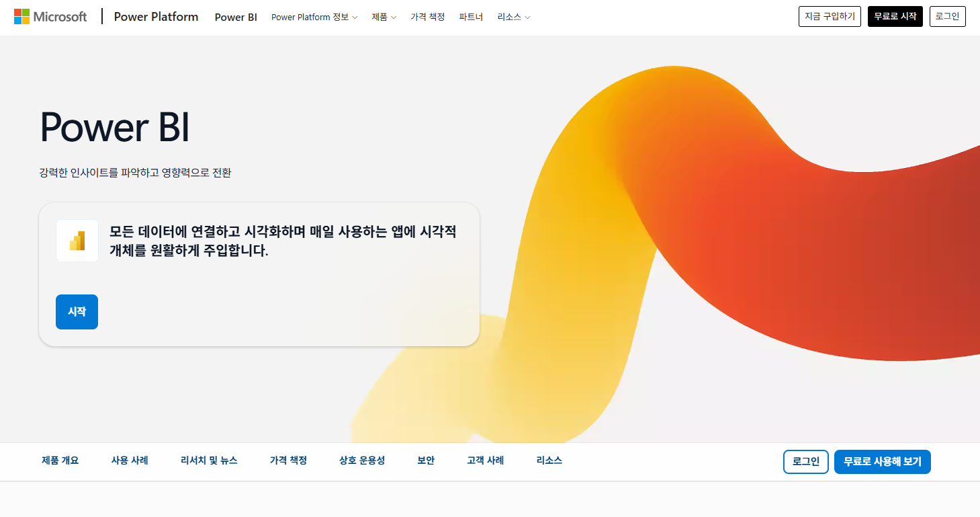
Task: Open the Power Platform home link
Action: point(156,17)
